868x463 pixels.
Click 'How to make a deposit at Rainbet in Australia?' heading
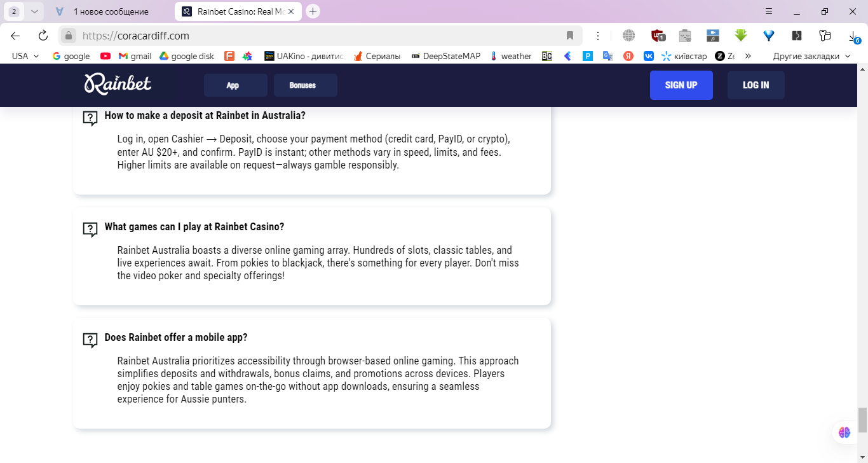click(205, 116)
